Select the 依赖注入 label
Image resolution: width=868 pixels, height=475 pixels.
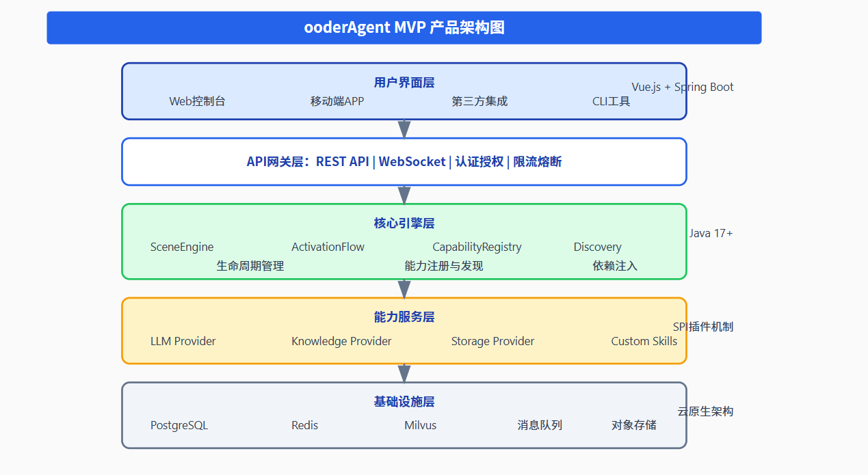click(615, 266)
